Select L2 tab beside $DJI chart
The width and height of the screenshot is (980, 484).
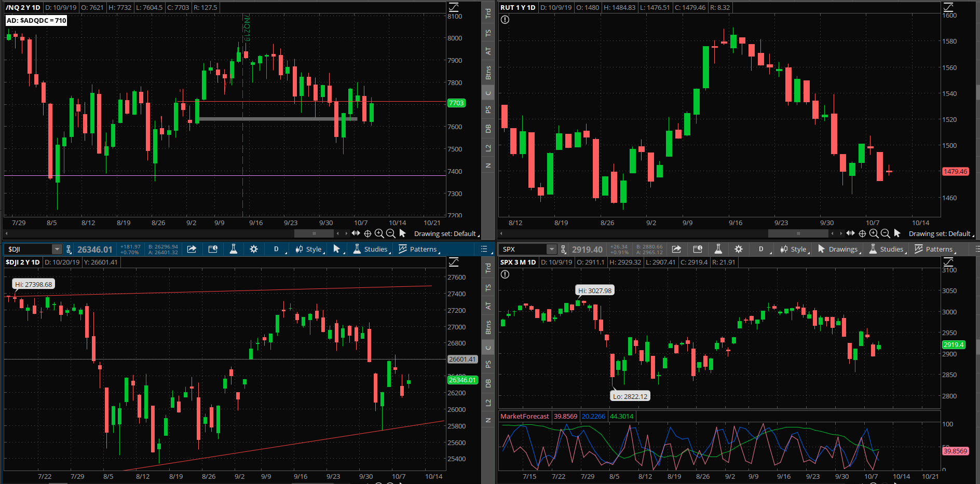point(488,403)
